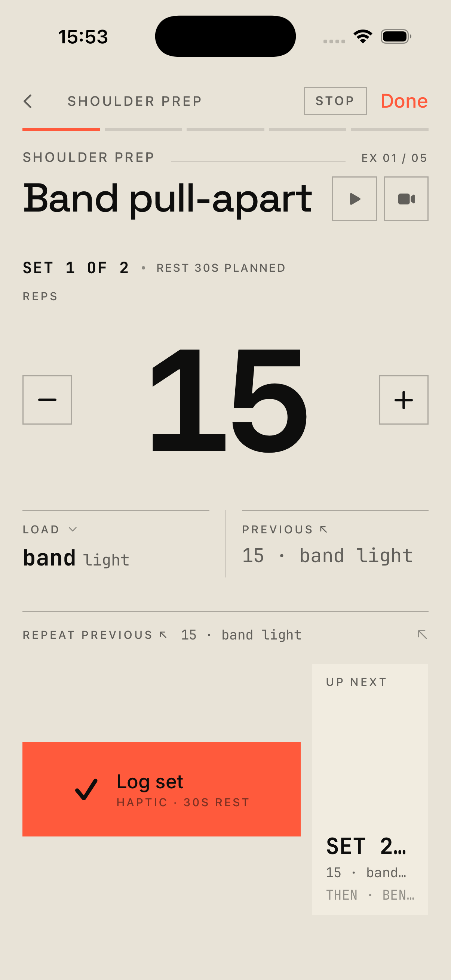Open the video recording camera icon
This screenshot has width=451, height=980.
pos(405,199)
